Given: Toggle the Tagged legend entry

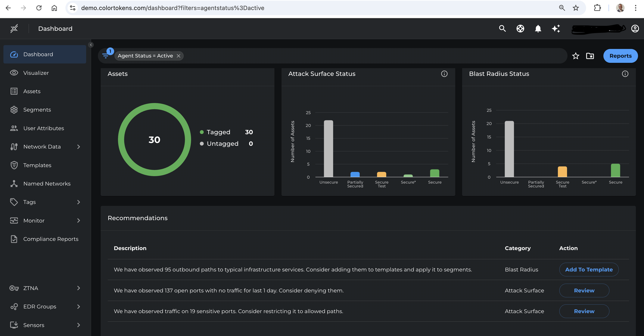Looking at the screenshot, I should coord(218,132).
